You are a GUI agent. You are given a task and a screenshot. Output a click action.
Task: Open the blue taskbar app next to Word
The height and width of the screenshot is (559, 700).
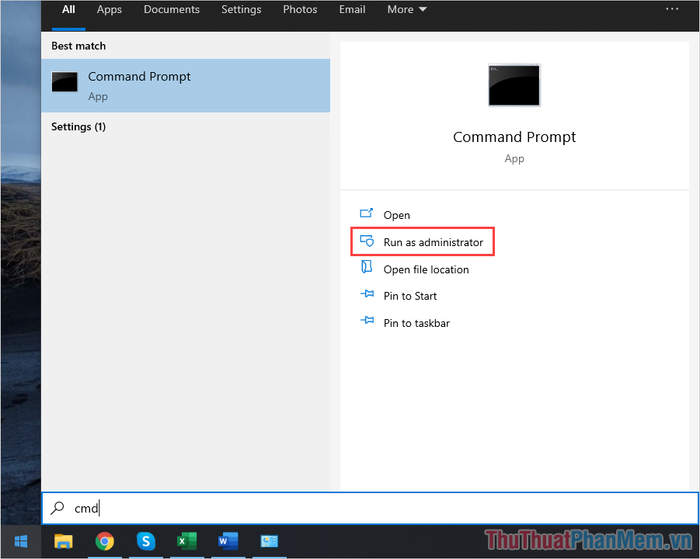coord(269,542)
